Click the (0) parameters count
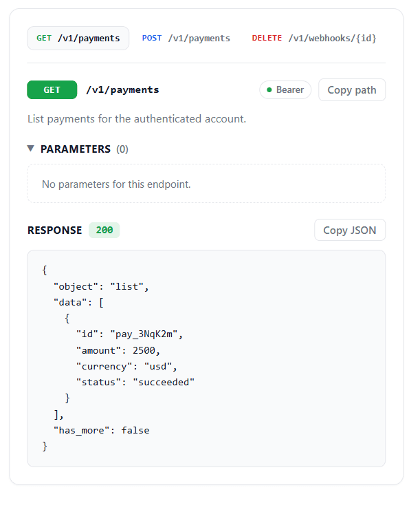 point(122,149)
